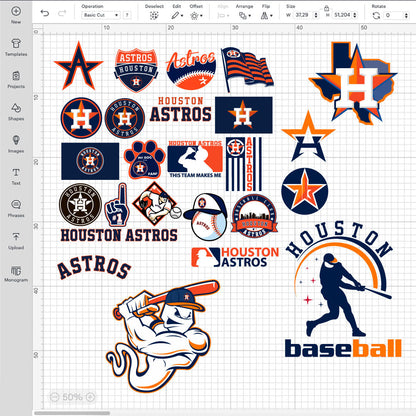The width and height of the screenshot is (416, 416).
Task: Select the orange outline star A logo
Action: tap(308, 137)
